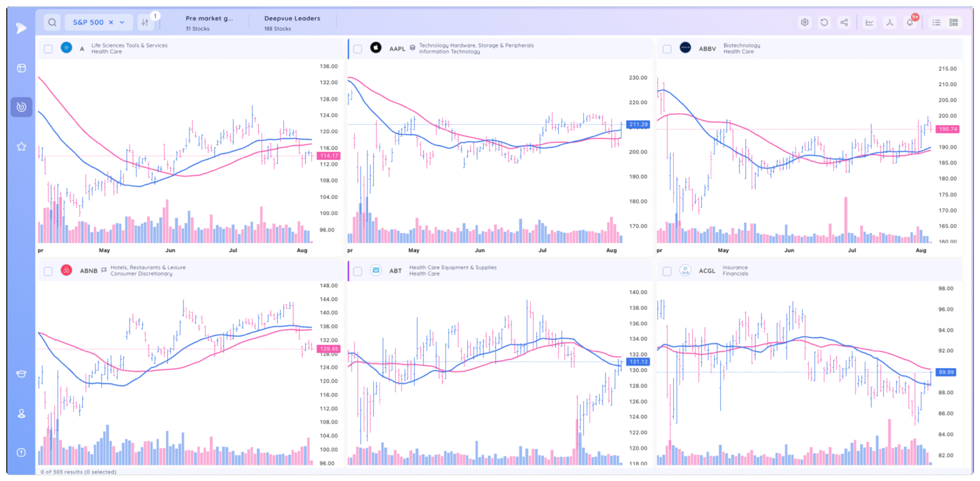The height and width of the screenshot is (481, 980).
Task: Open the settings gear icon
Action: click(805, 22)
